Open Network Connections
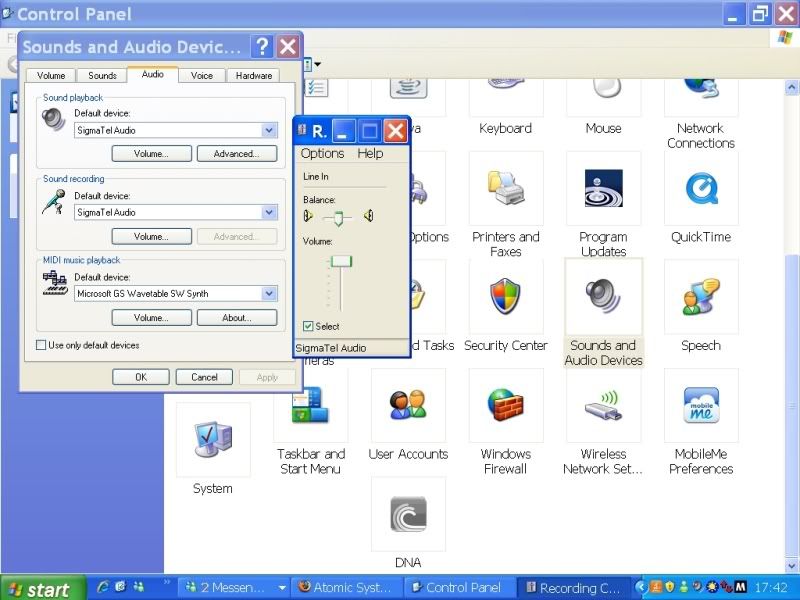Image resolution: width=800 pixels, height=600 pixels. point(700,95)
